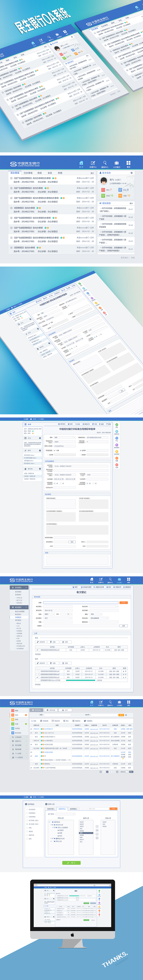Open 正文 section in approval form sidebar
Image resolution: width=143 pixels, height=980 pixels.
click(x=32, y=438)
